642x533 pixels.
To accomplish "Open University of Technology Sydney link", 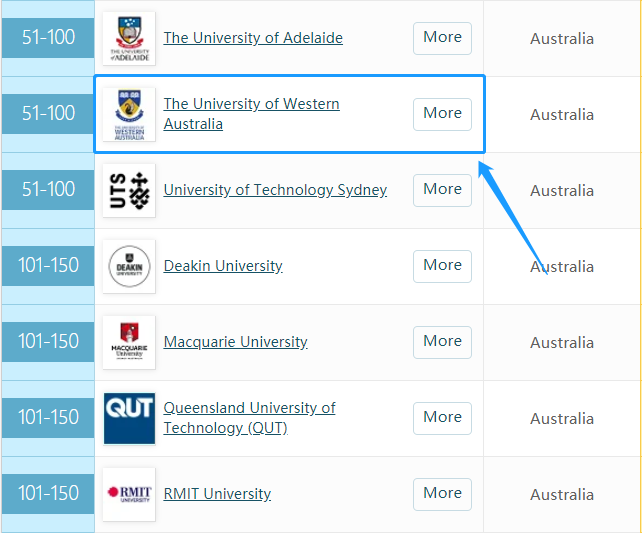I will pos(275,190).
